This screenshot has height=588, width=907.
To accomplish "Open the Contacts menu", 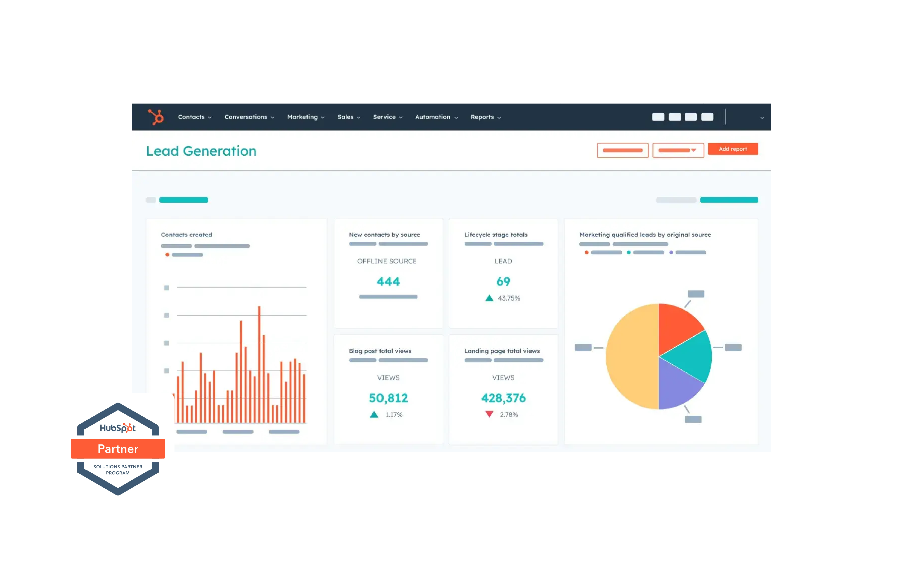I will (x=194, y=117).
